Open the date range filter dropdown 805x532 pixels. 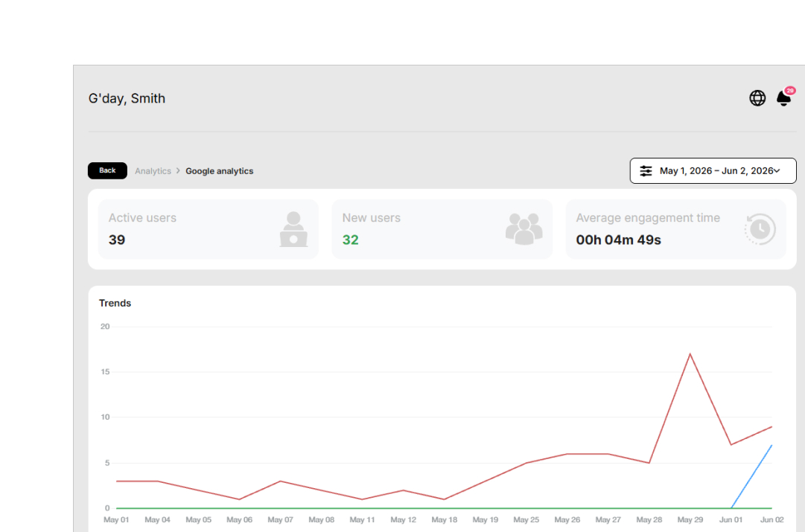tap(713, 171)
